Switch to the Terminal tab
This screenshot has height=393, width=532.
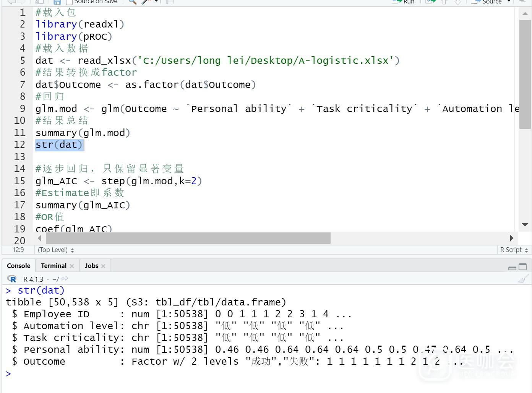(54, 266)
